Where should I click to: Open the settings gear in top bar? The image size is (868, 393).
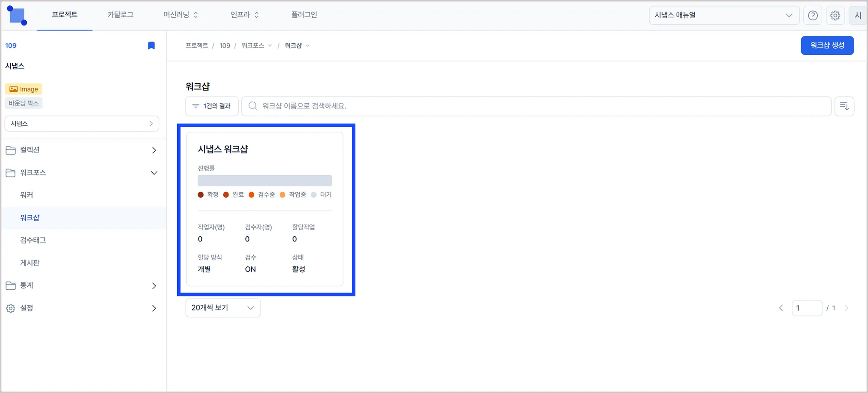pyautogui.click(x=835, y=15)
